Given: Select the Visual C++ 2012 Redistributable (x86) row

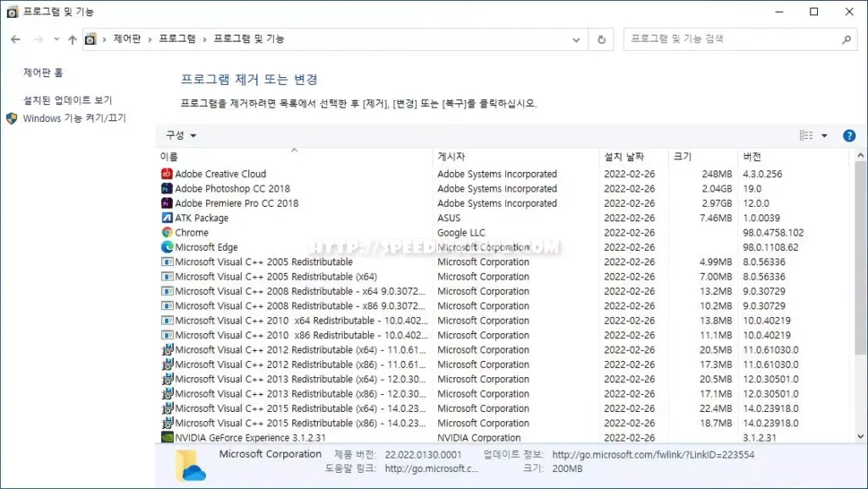Looking at the screenshot, I should (x=504, y=364).
